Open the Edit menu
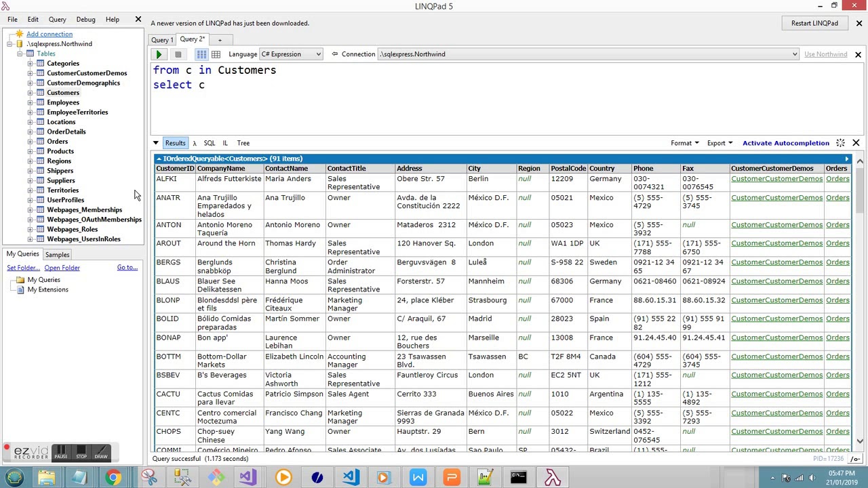The width and height of the screenshot is (868, 488). (33, 20)
